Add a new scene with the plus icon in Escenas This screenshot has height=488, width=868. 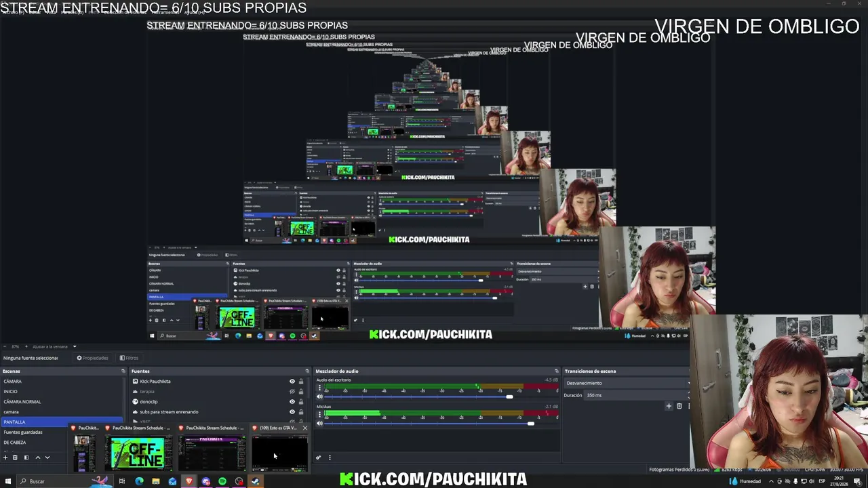(5, 457)
